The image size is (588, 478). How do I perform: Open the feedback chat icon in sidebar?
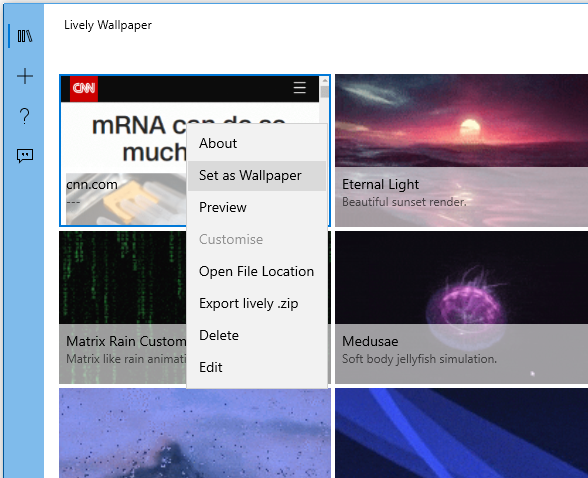(x=25, y=155)
